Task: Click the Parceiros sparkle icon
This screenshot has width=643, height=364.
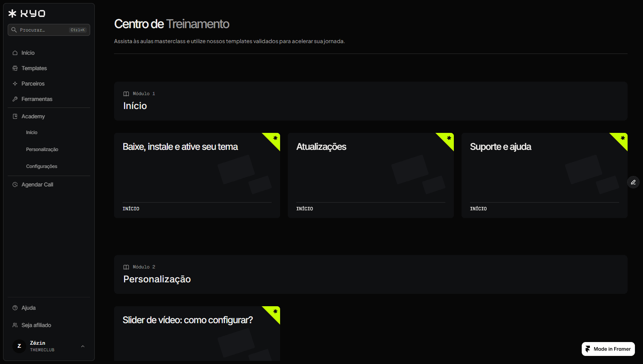Action: (15, 84)
